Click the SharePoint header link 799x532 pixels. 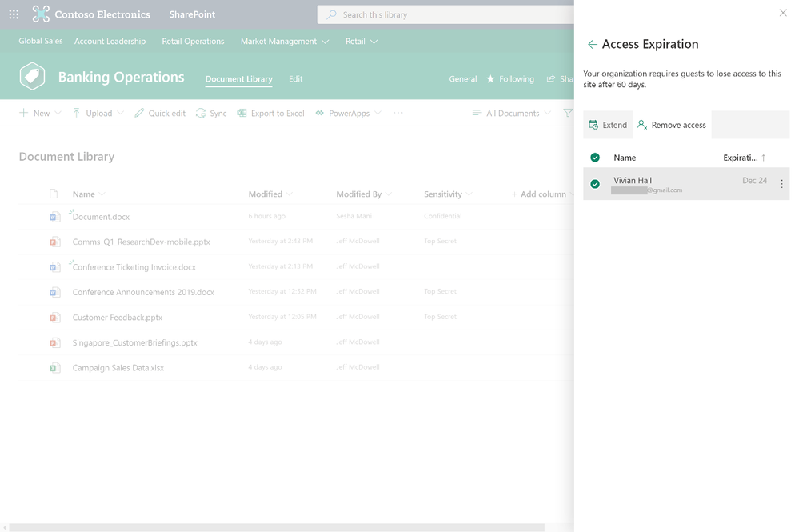tap(192, 14)
